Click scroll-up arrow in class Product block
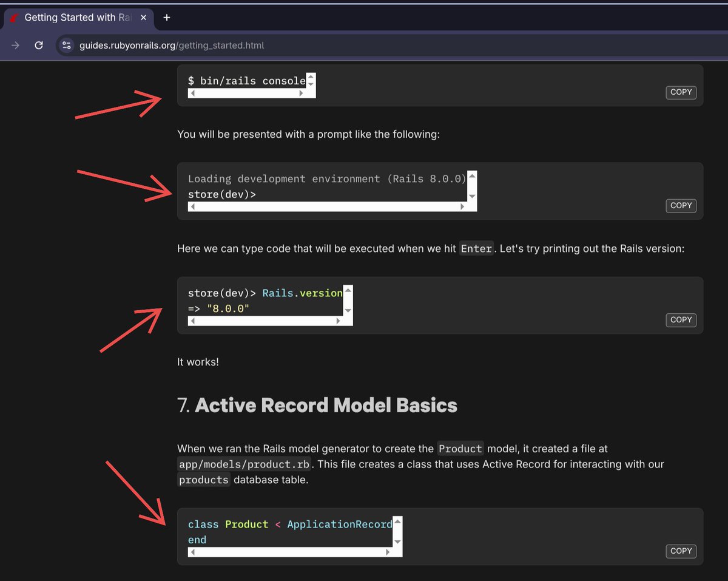 397,521
